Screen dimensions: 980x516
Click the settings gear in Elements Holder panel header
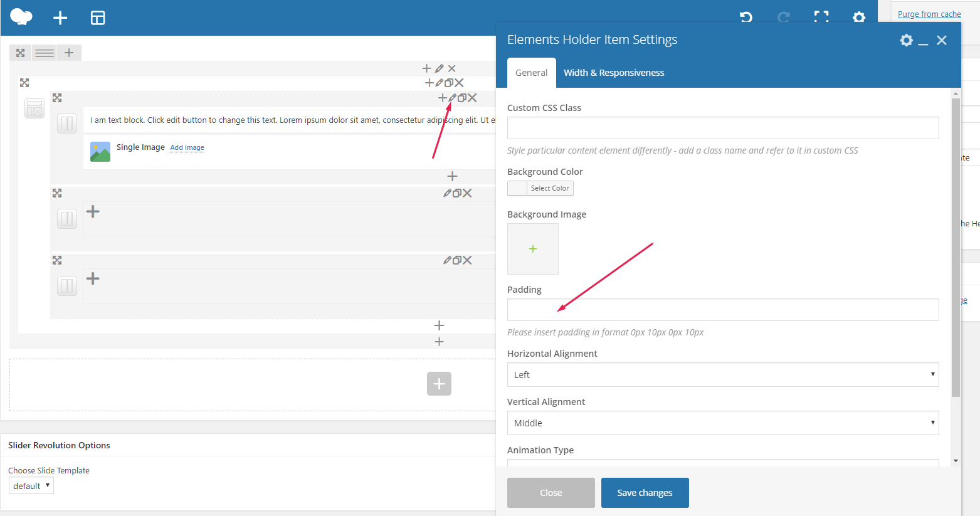pyautogui.click(x=906, y=40)
